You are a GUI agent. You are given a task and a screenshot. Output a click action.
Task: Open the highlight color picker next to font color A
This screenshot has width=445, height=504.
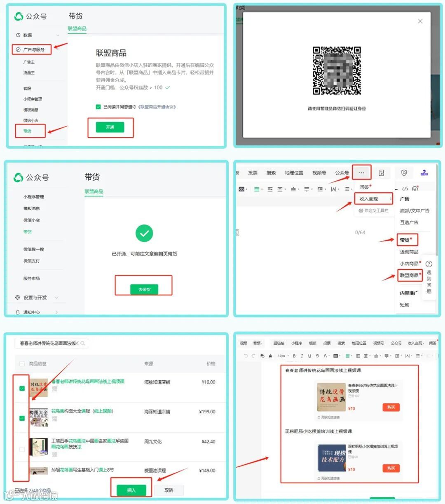point(337,356)
